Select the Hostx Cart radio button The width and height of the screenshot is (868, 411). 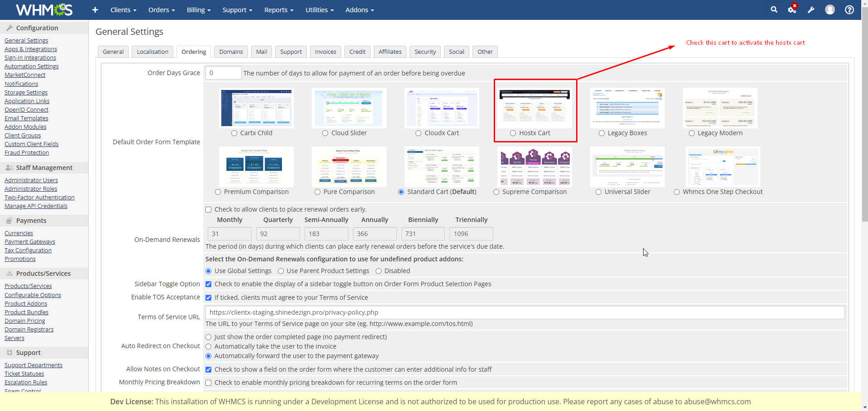point(513,133)
